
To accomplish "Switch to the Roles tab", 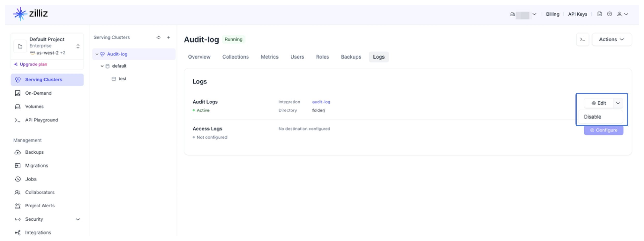I will pos(322,57).
